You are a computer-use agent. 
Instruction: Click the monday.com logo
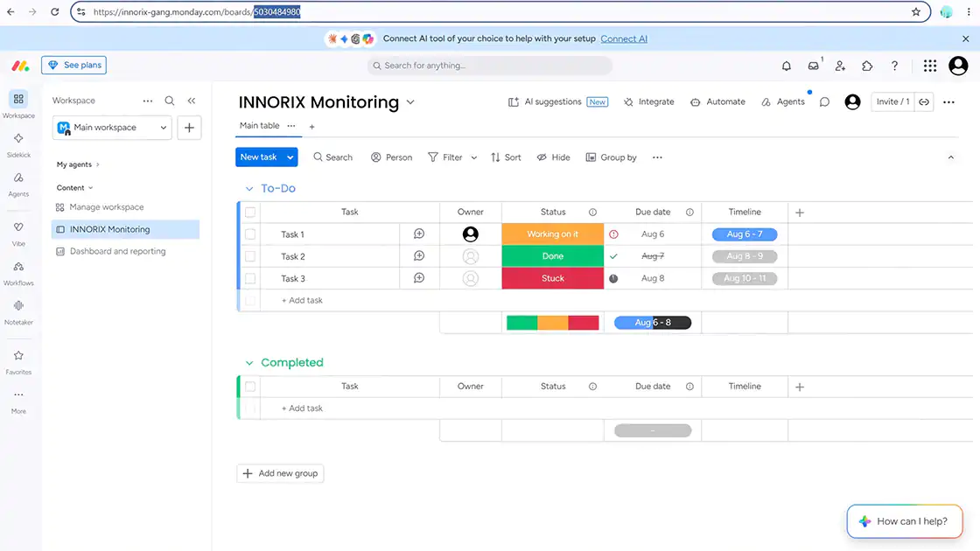pos(20,65)
